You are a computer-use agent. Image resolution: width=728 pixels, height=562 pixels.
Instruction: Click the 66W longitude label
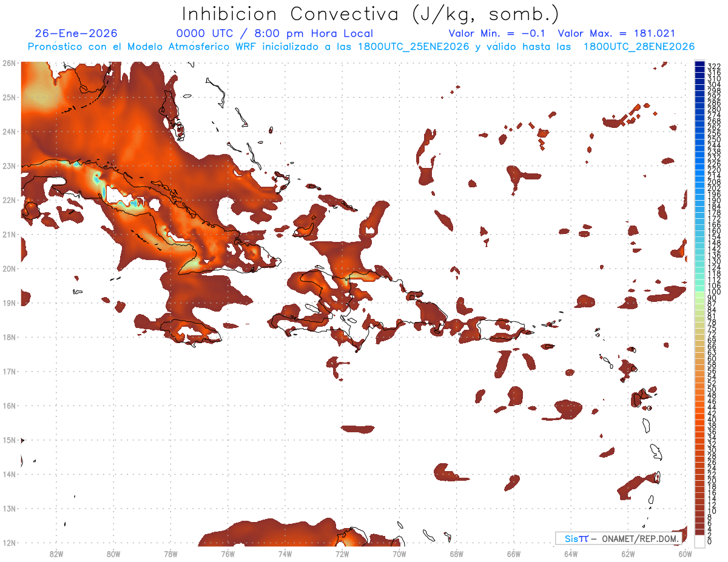pos(514,554)
